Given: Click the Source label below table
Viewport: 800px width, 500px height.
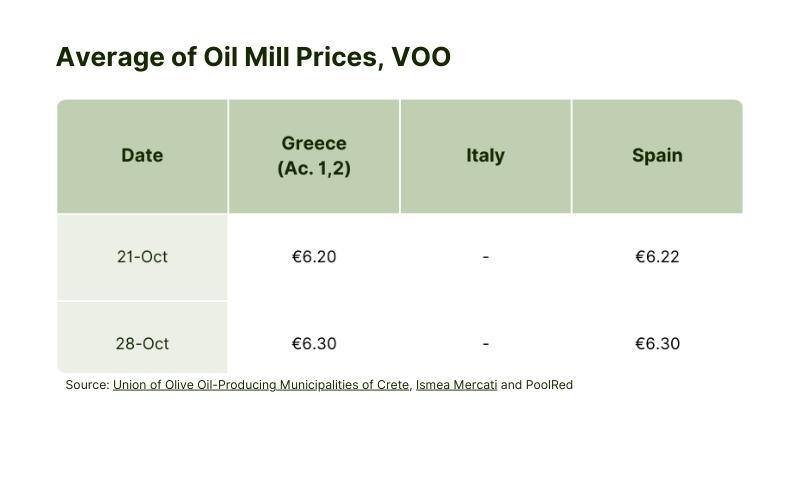Looking at the screenshot, I should click(x=87, y=385).
